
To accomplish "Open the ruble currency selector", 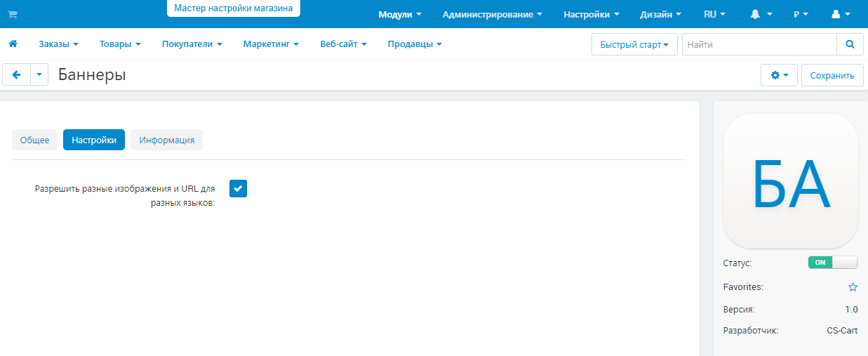I will tap(801, 14).
